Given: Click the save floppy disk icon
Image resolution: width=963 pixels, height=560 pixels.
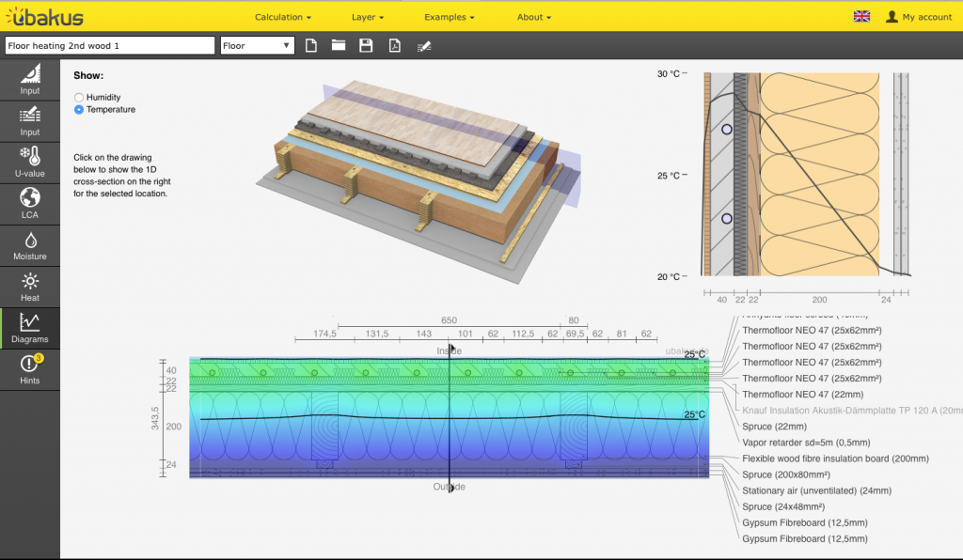Looking at the screenshot, I should pos(367,45).
